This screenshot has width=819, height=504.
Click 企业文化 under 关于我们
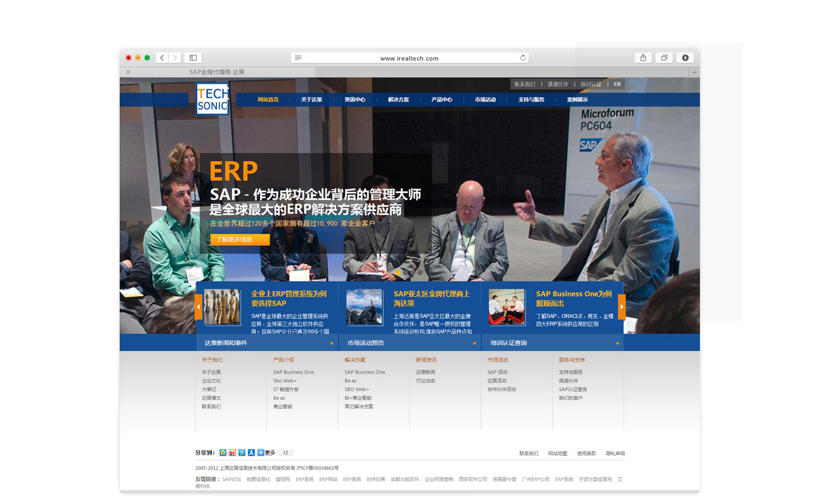point(211,381)
